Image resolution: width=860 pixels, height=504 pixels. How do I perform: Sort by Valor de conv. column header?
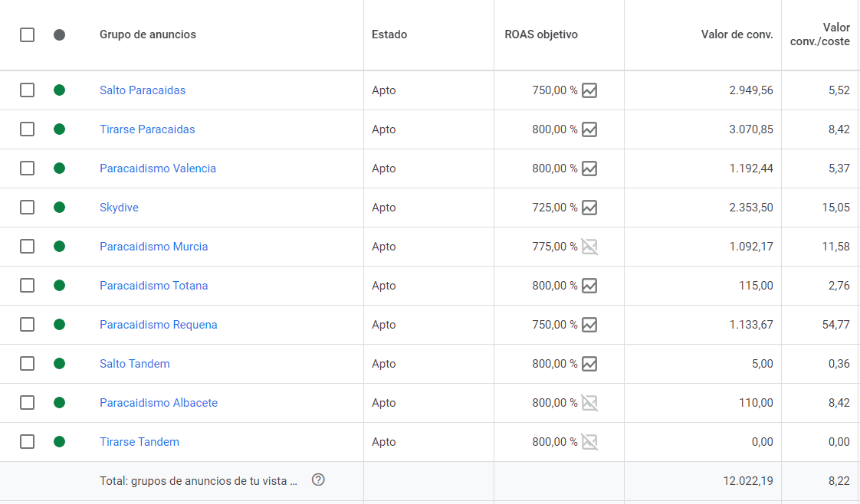(x=737, y=34)
